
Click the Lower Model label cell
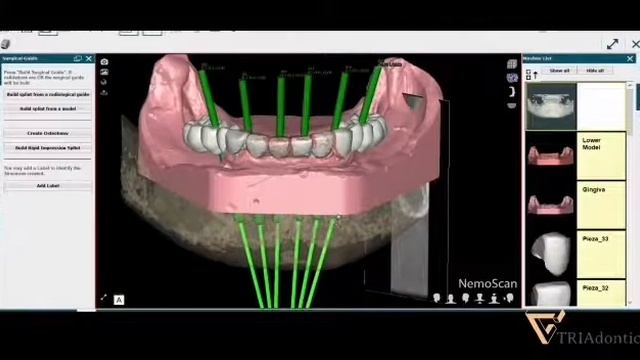pos(601,156)
